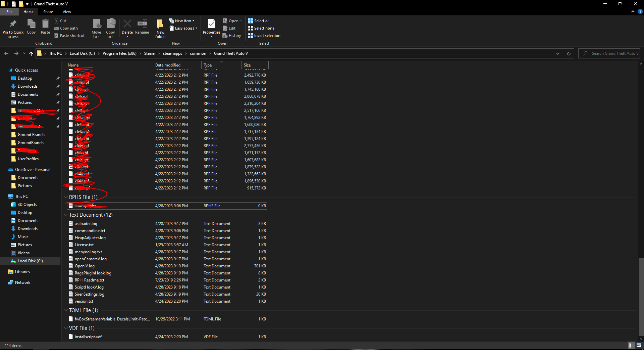The height and width of the screenshot is (350, 644).
Task: Expand the address bar history dropdown
Action: [557, 53]
